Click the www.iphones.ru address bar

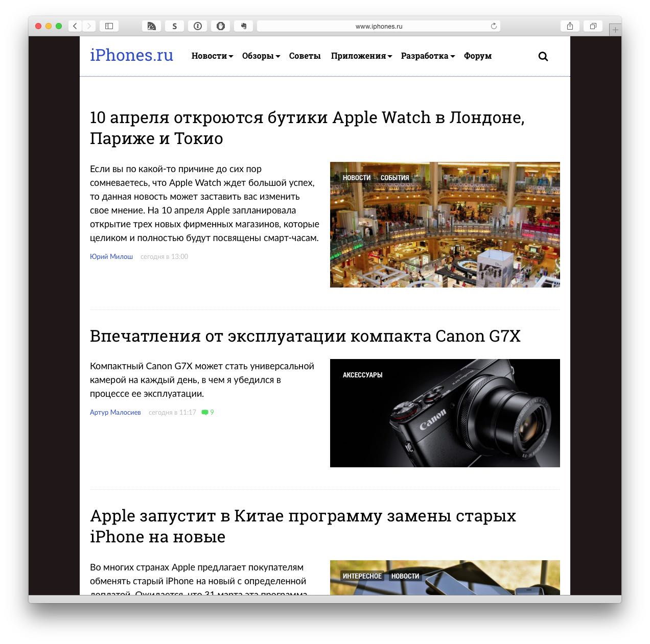[379, 26]
